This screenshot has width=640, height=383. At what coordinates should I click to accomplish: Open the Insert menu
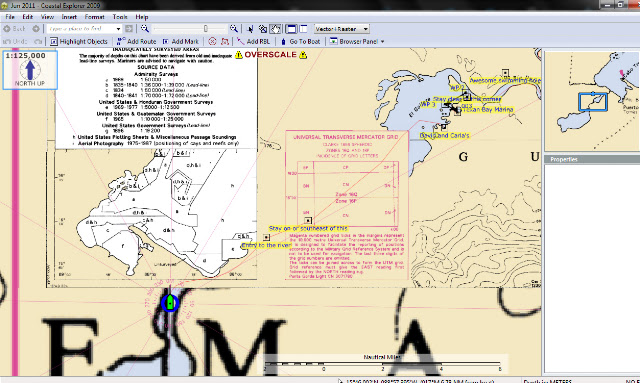pos(69,17)
